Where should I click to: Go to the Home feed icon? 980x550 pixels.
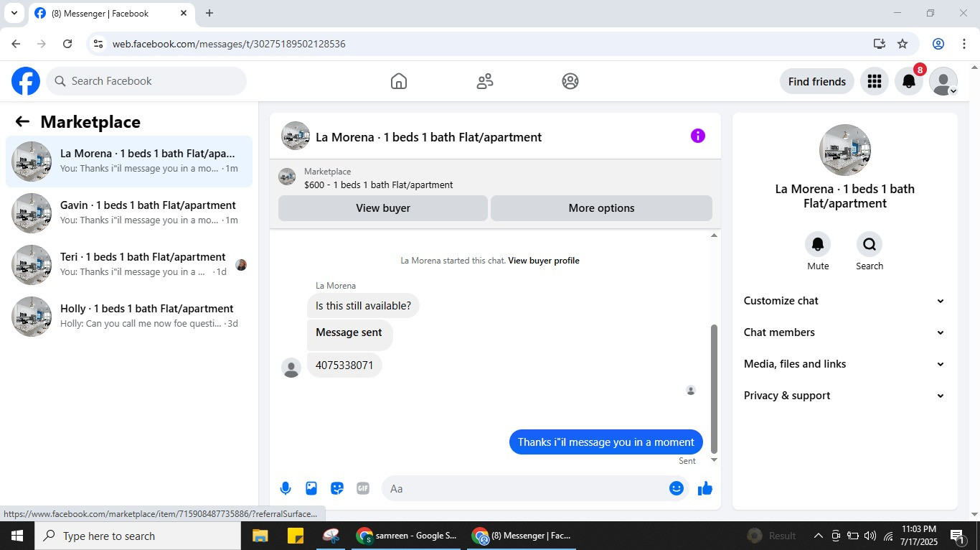[x=399, y=81]
